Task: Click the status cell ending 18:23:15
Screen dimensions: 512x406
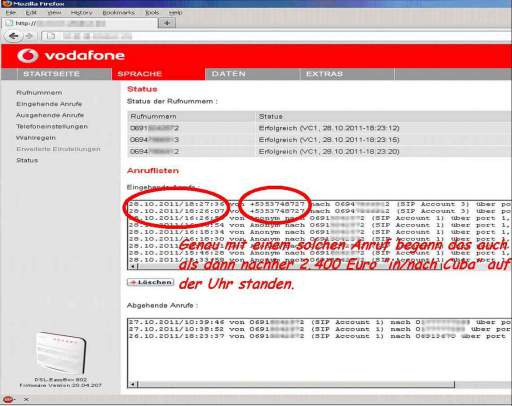Action: (x=329, y=140)
